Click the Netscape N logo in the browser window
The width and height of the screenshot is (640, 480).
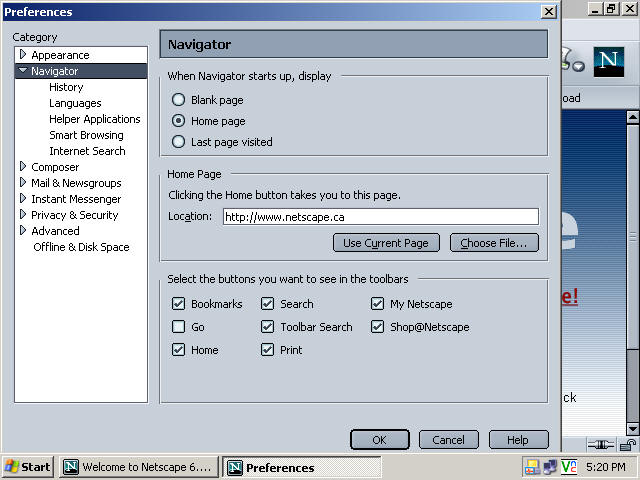(609, 62)
